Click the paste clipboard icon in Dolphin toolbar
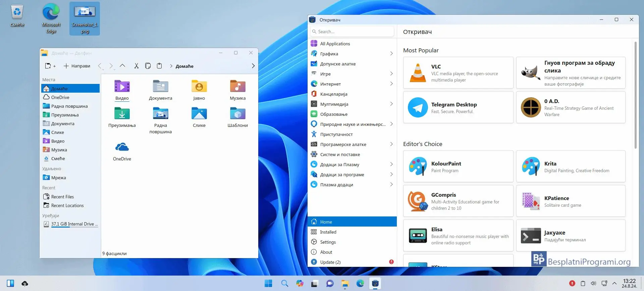644x291 pixels. (159, 66)
